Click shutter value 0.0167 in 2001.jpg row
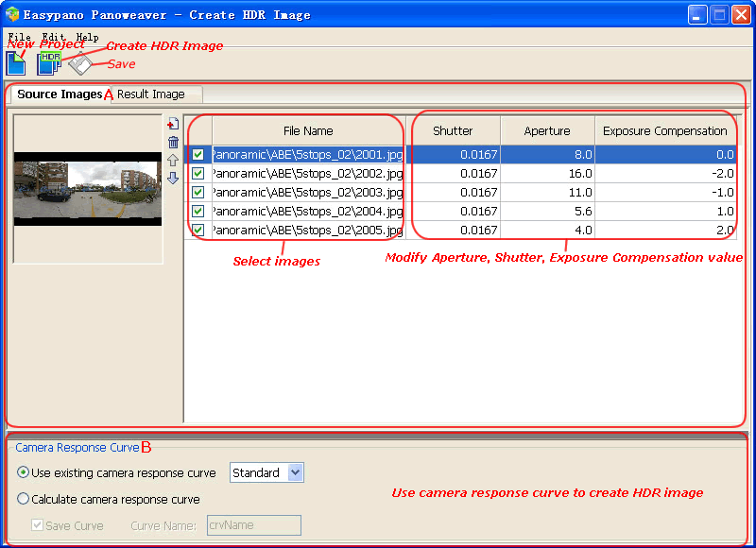Screen dimensions: 756x548 (x=453, y=154)
